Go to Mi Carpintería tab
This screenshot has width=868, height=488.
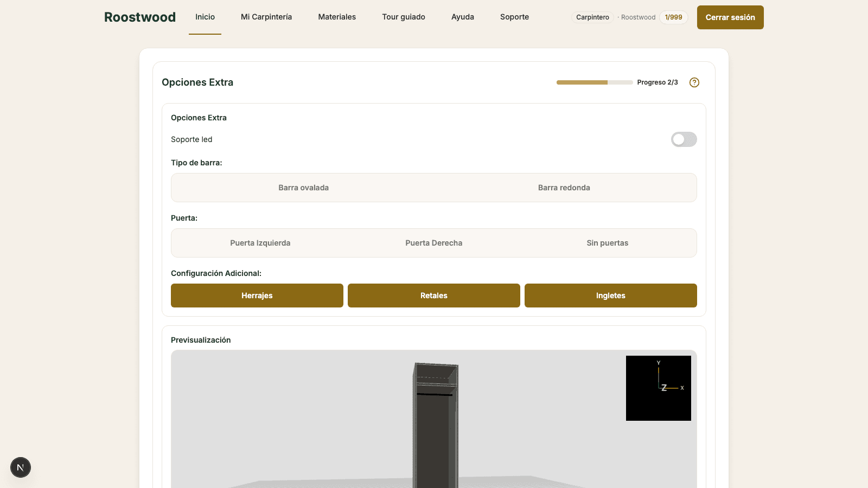(x=266, y=17)
